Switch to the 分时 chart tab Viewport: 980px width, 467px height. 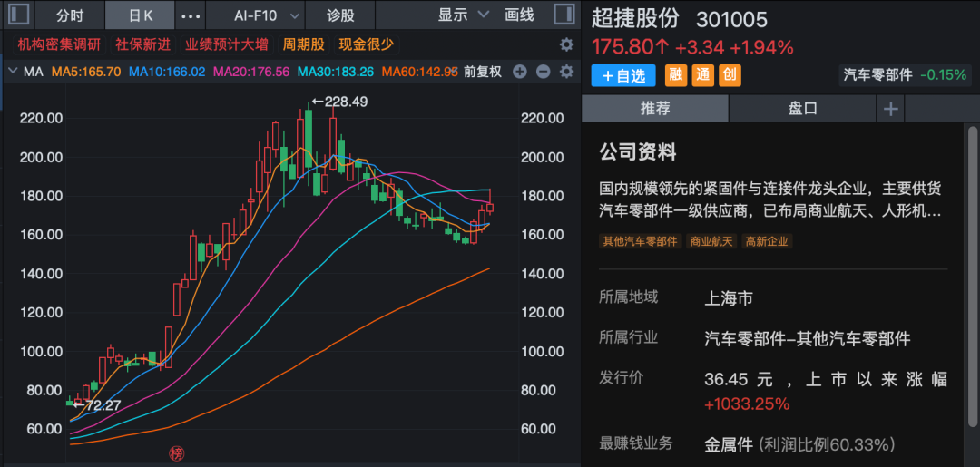tap(69, 15)
